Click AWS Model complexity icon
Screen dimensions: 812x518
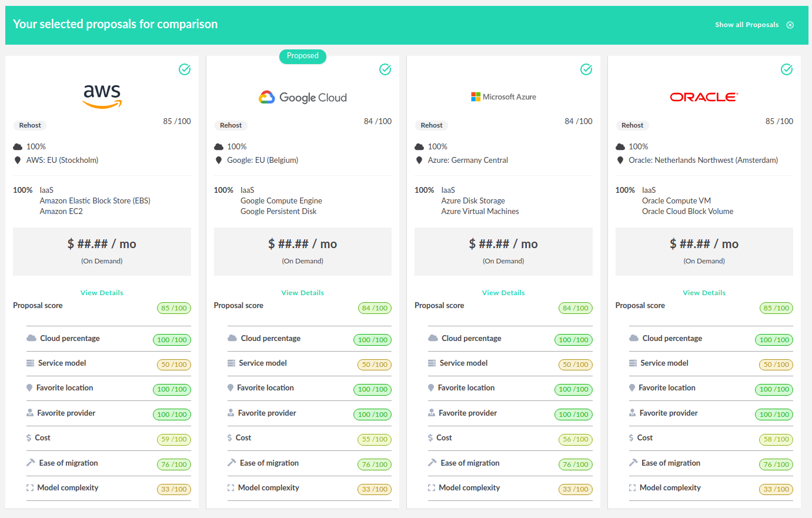(30, 488)
